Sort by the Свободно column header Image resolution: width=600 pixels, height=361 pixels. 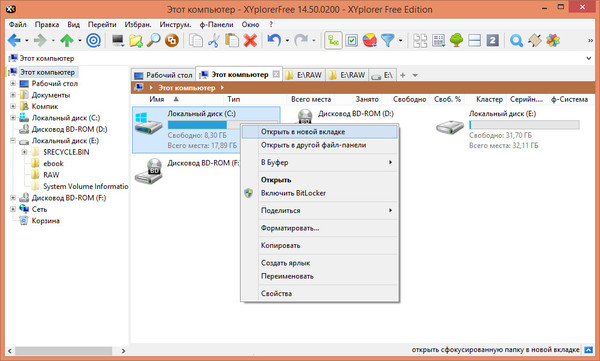(409, 99)
